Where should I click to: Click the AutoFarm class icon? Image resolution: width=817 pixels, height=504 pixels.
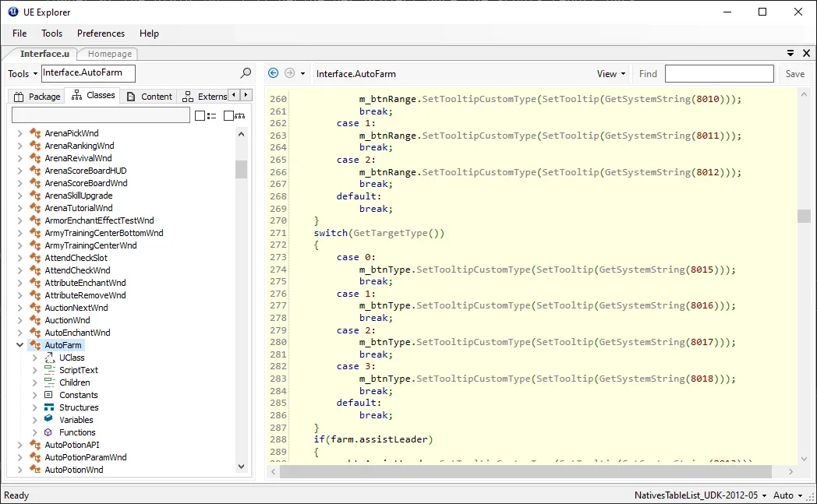(35, 344)
